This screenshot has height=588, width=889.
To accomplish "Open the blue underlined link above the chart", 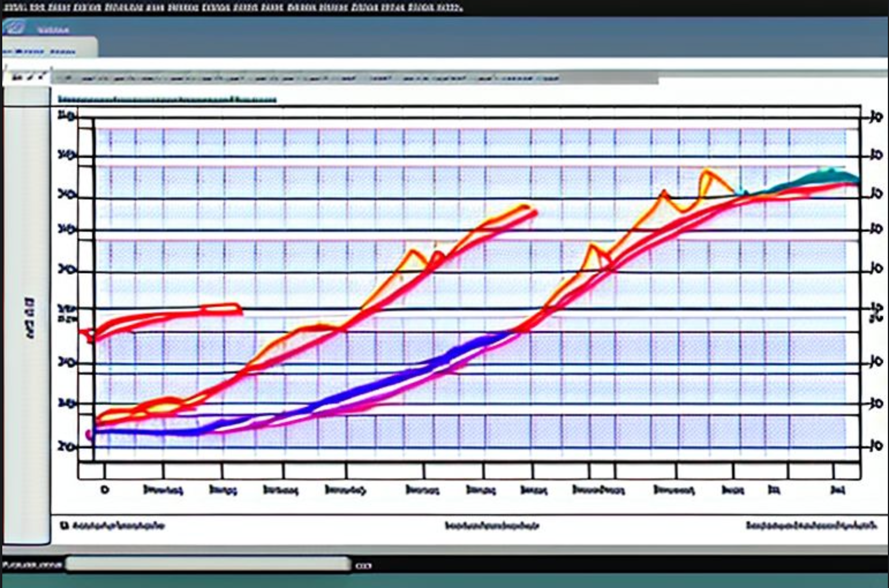I will pos(167,99).
